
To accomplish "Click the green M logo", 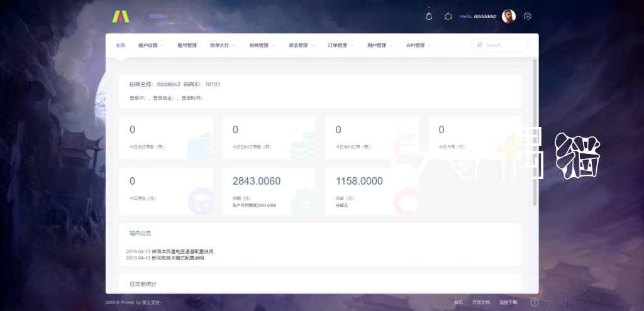I will [121, 16].
